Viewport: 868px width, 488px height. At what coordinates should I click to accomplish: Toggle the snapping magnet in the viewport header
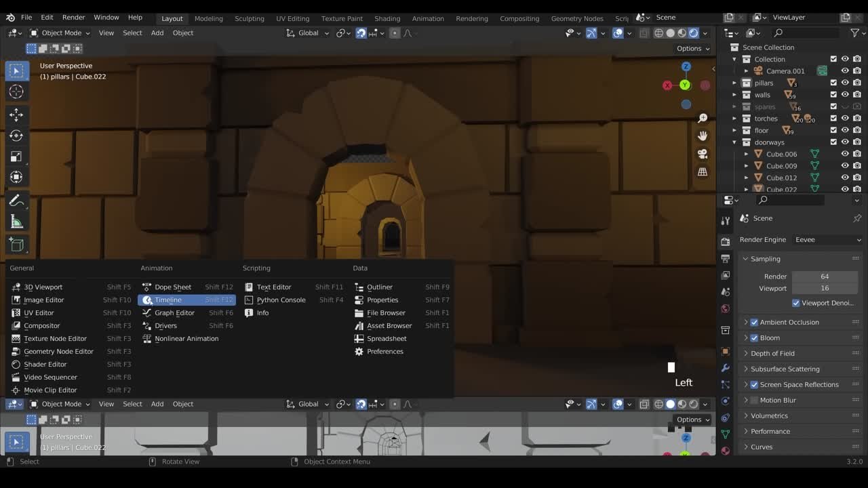[361, 33]
